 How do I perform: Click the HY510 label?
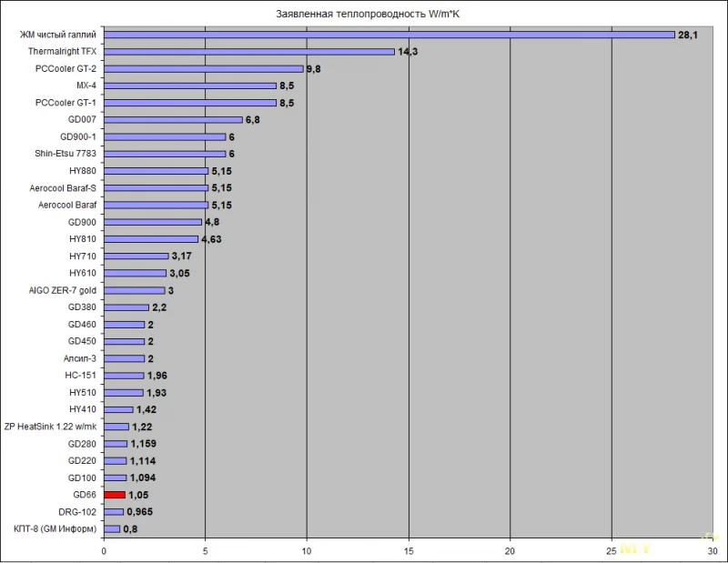83,392
